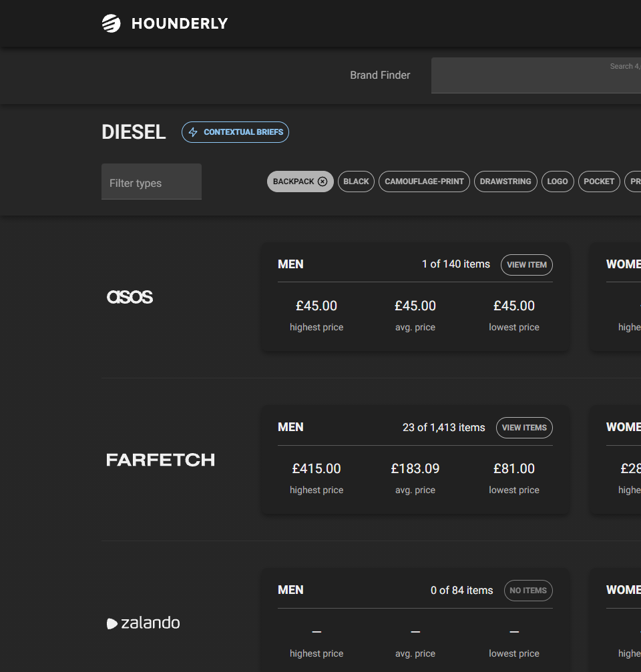The height and width of the screenshot is (672, 641).
Task: Remove the BACKPACK filter via its X icon
Action: (323, 182)
